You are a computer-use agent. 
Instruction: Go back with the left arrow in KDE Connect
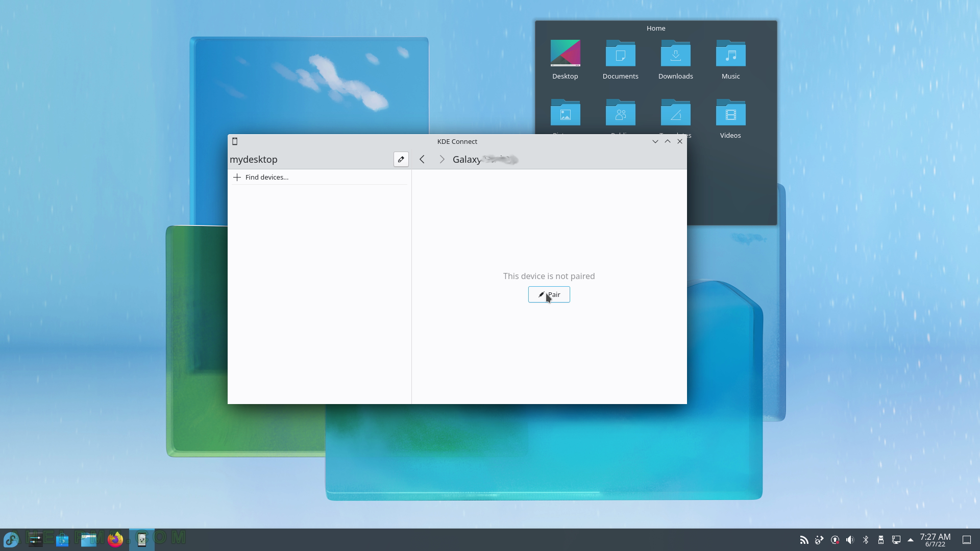coord(422,159)
